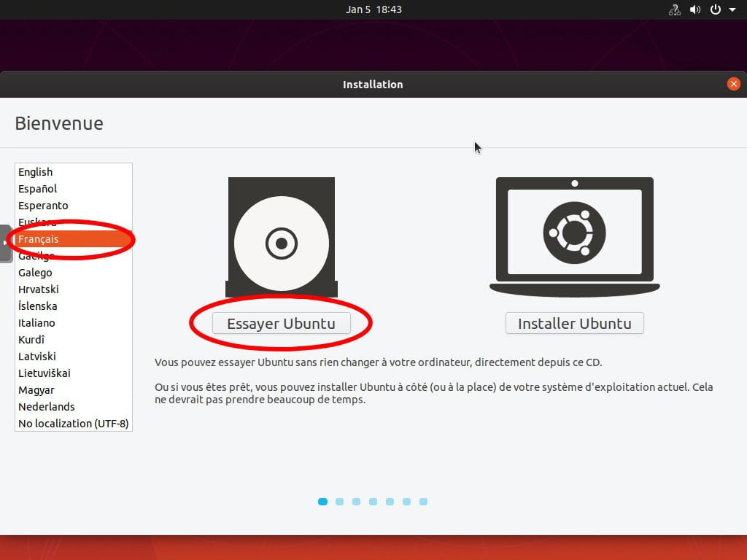Open the installer window close icon
Screen dimensions: 747x560
coord(734,83)
